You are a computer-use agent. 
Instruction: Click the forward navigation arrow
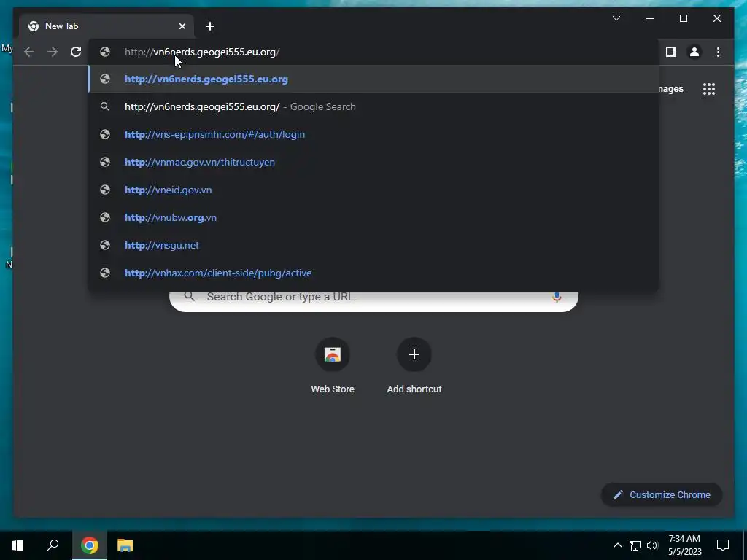[x=53, y=52]
